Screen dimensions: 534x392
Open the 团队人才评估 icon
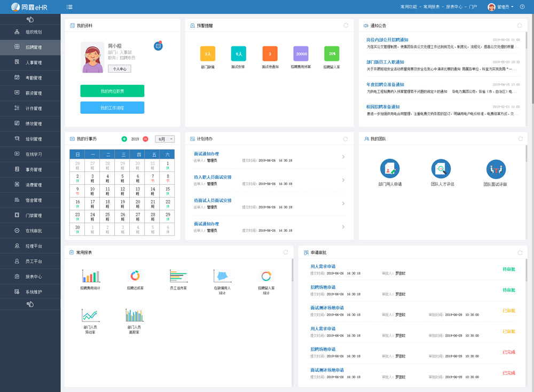[x=441, y=169]
